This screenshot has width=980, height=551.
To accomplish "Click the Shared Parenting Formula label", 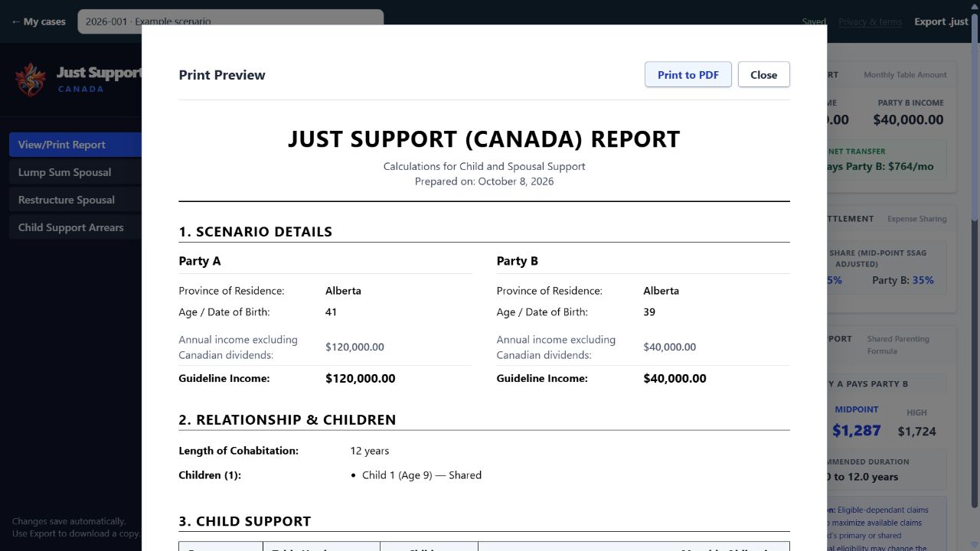I will coord(898,345).
